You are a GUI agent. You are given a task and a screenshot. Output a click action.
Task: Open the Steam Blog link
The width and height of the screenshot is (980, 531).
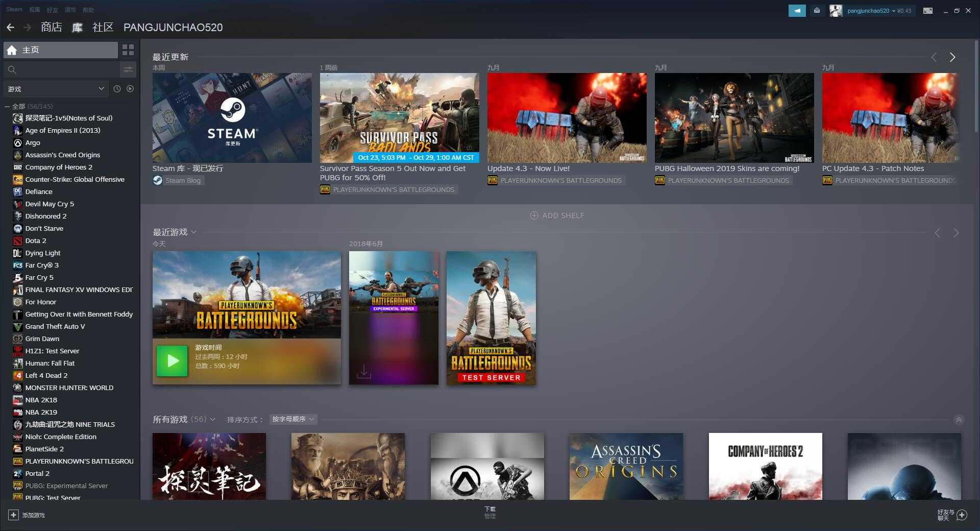tap(183, 180)
